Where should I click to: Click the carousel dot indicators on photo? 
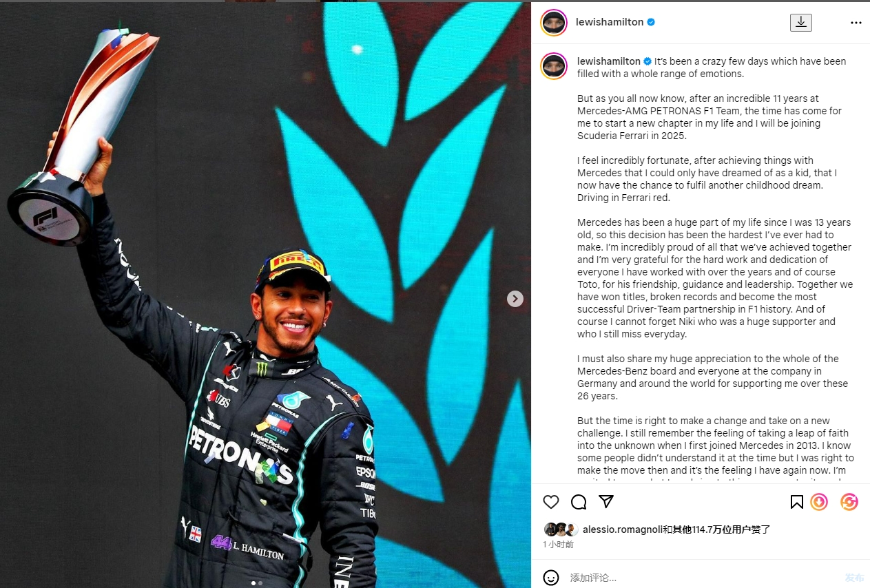(x=257, y=583)
